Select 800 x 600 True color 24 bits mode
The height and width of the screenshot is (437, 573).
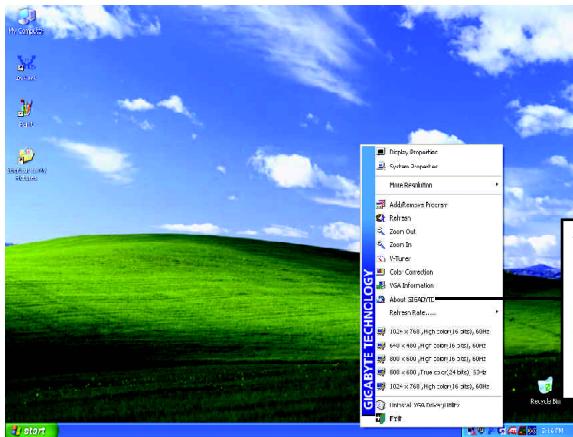coord(439,372)
